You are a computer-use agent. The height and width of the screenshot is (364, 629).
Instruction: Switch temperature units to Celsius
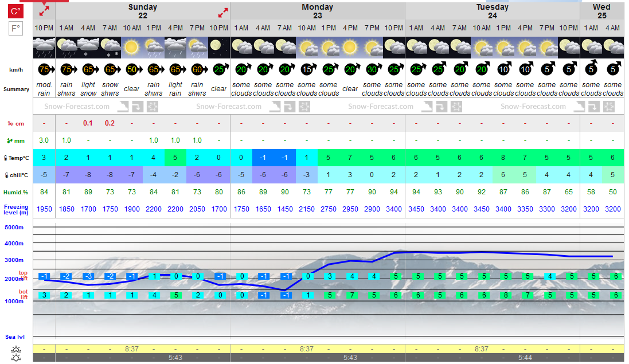15,11
